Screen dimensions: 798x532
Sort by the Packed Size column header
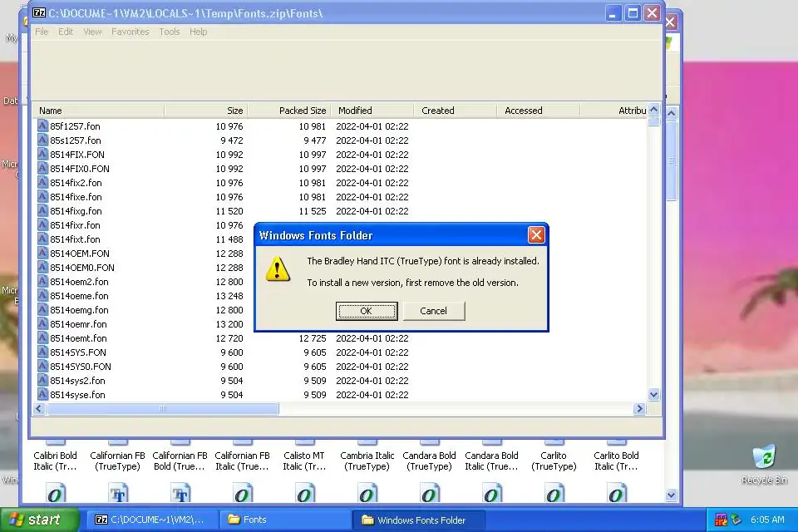point(289,111)
